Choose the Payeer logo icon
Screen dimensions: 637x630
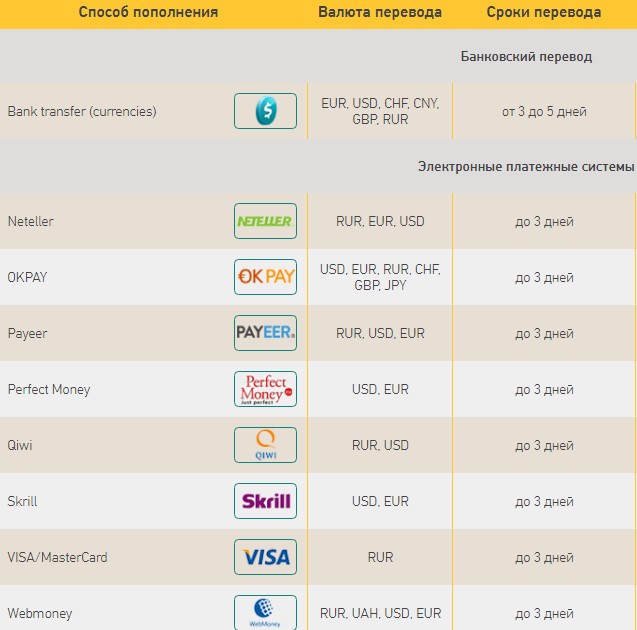point(265,333)
